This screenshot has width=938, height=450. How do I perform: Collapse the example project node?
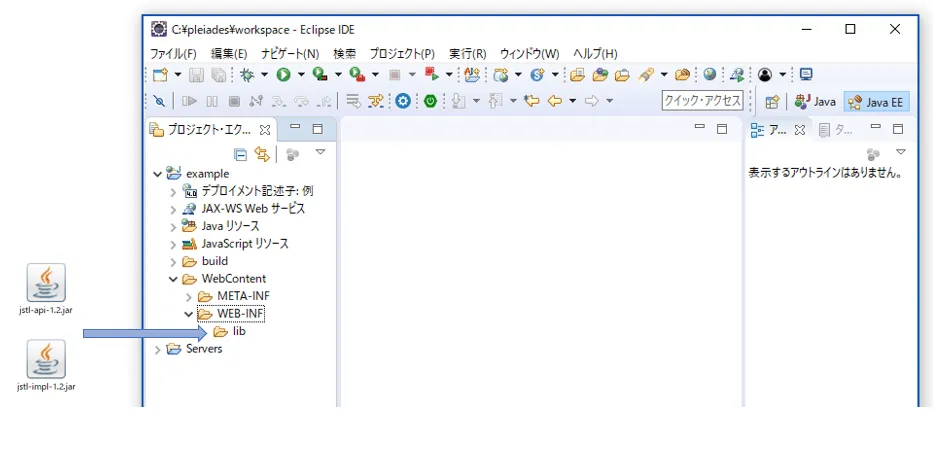(x=157, y=174)
